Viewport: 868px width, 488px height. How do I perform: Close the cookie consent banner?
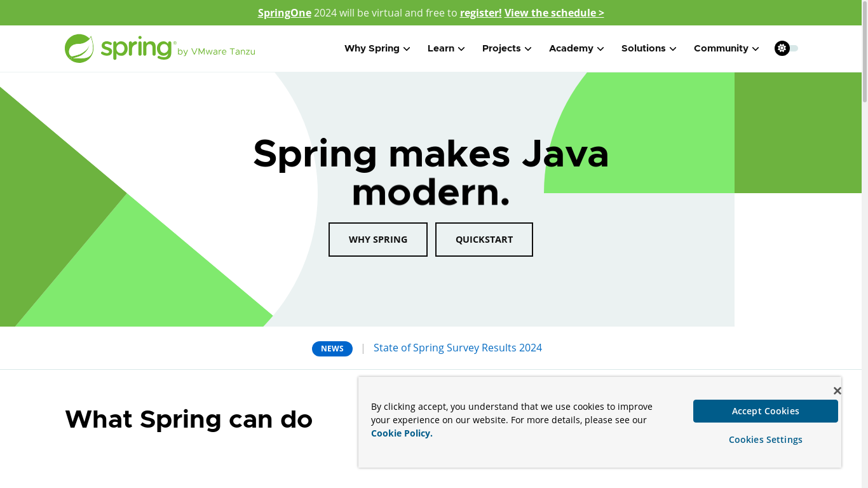tap(837, 391)
